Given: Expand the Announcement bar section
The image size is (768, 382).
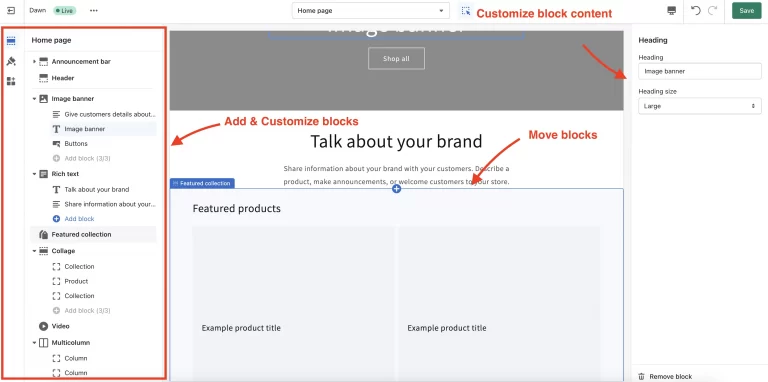Looking at the screenshot, I should click(x=34, y=62).
